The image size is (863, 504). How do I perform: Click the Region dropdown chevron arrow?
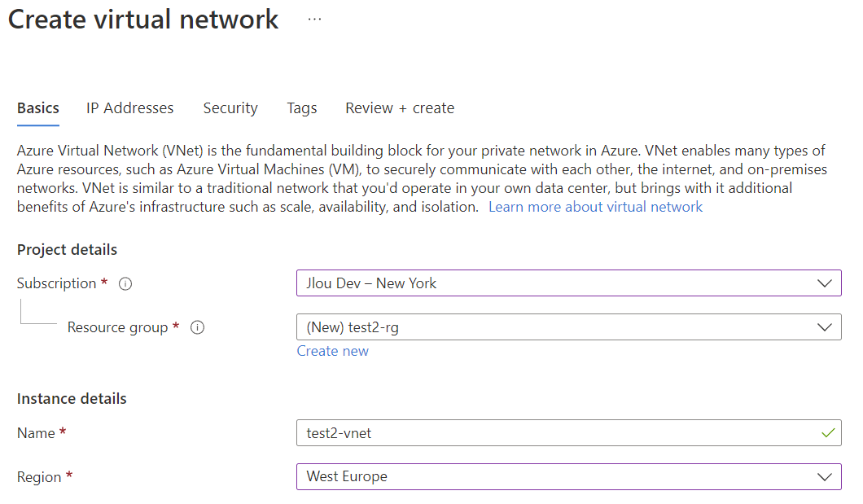coord(824,477)
